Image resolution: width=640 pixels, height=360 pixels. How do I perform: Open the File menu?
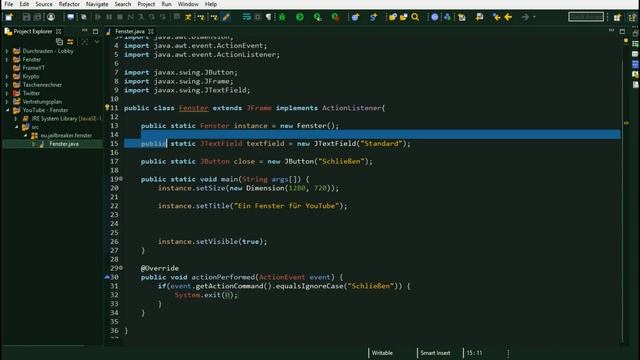9,4
